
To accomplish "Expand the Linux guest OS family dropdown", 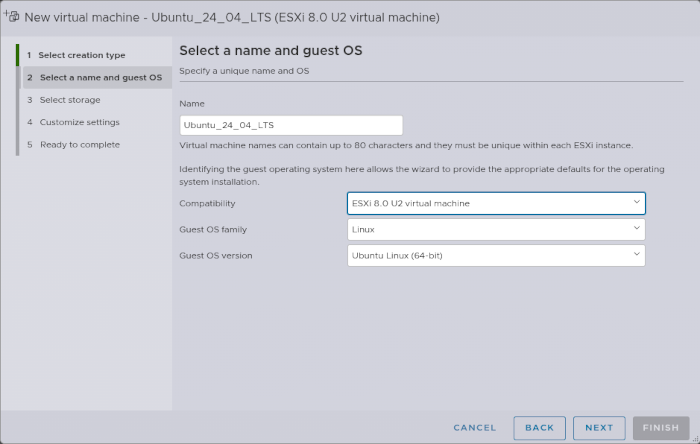I will point(495,229).
